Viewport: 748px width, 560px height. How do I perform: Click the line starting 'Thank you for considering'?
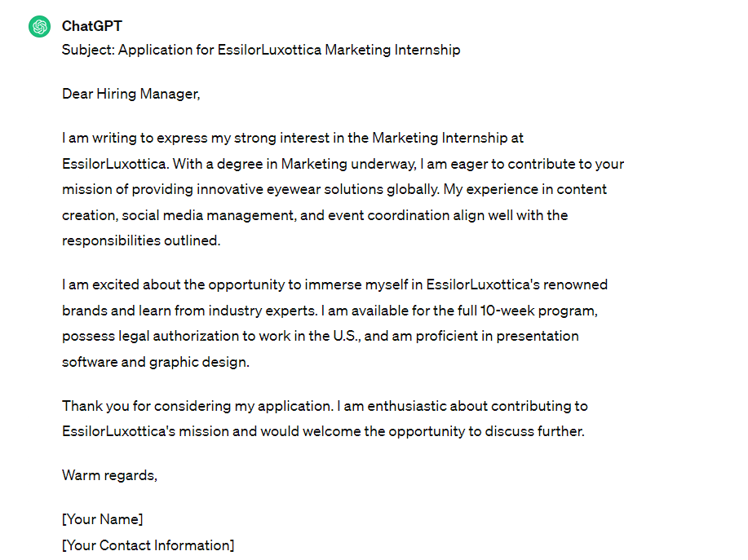(325, 406)
